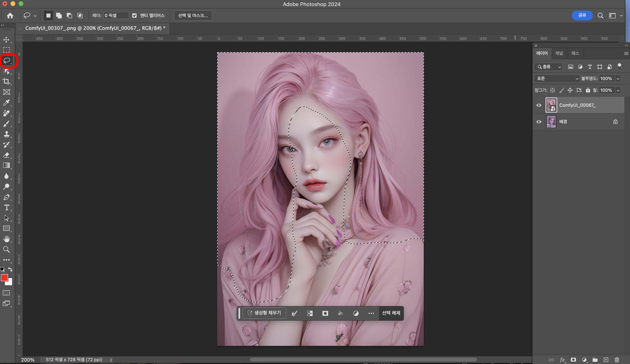Screen dimensions: 630x364
Task: Select the Clone Stamp tool
Action: pos(6,134)
